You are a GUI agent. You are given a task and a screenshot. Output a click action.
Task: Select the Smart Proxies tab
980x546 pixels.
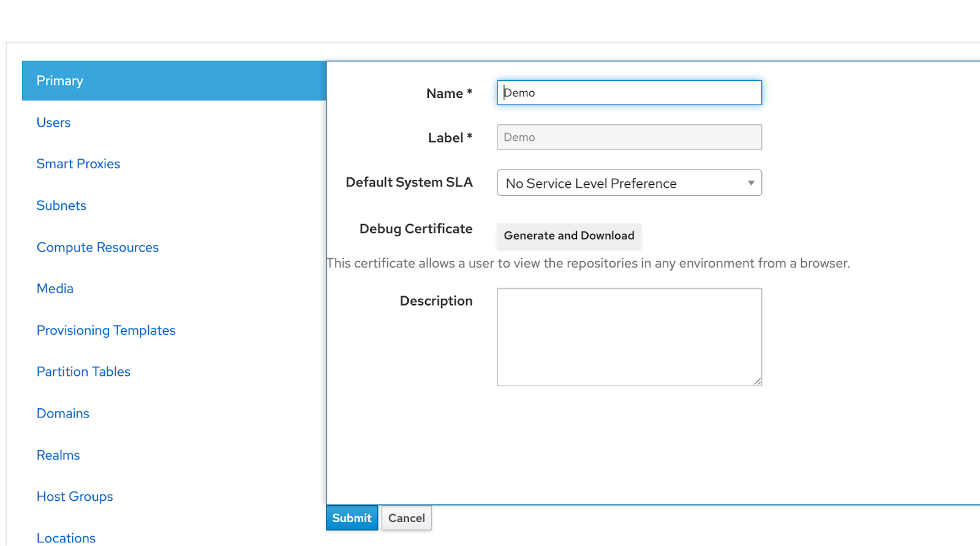click(78, 164)
